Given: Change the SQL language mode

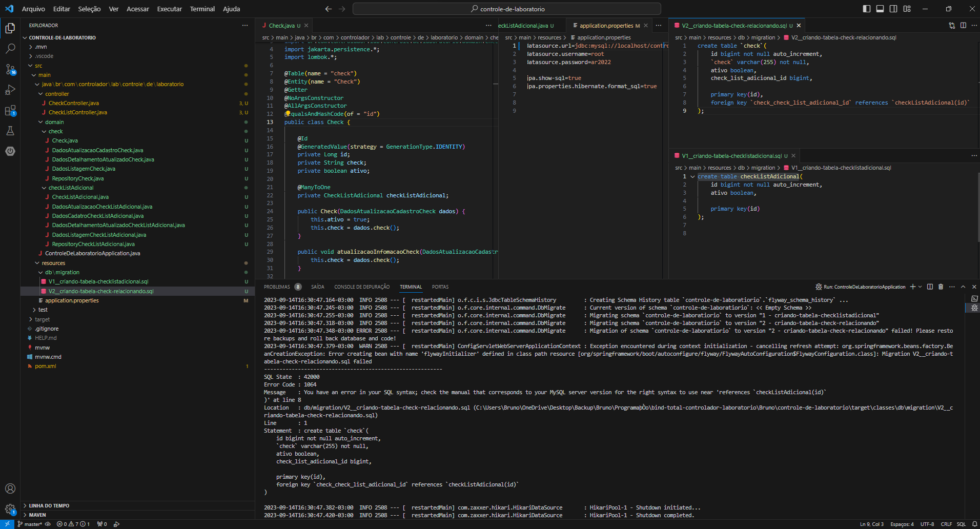Looking at the screenshot, I should click(961, 524).
